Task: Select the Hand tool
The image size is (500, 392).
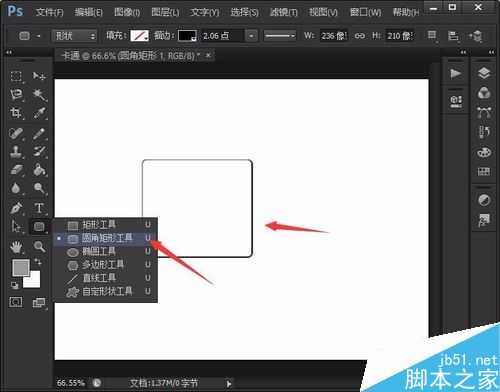Action: (16, 247)
